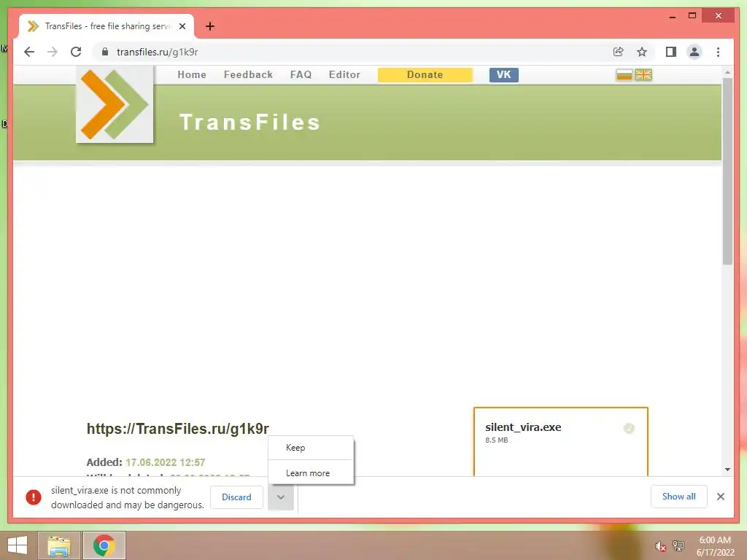The image size is (747, 560).
Task: Click the address bar URL field
Action: point(352,52)
